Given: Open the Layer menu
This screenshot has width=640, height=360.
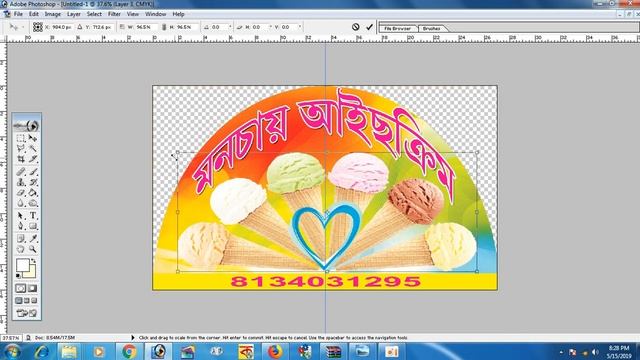Looking at the screenshot, I should (74, 14).
